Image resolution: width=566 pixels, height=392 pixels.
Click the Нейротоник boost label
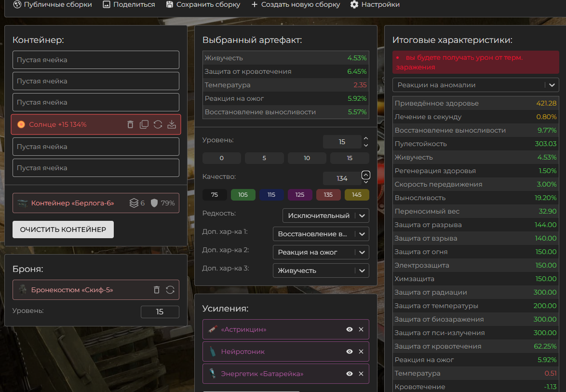tap(243, 351)
